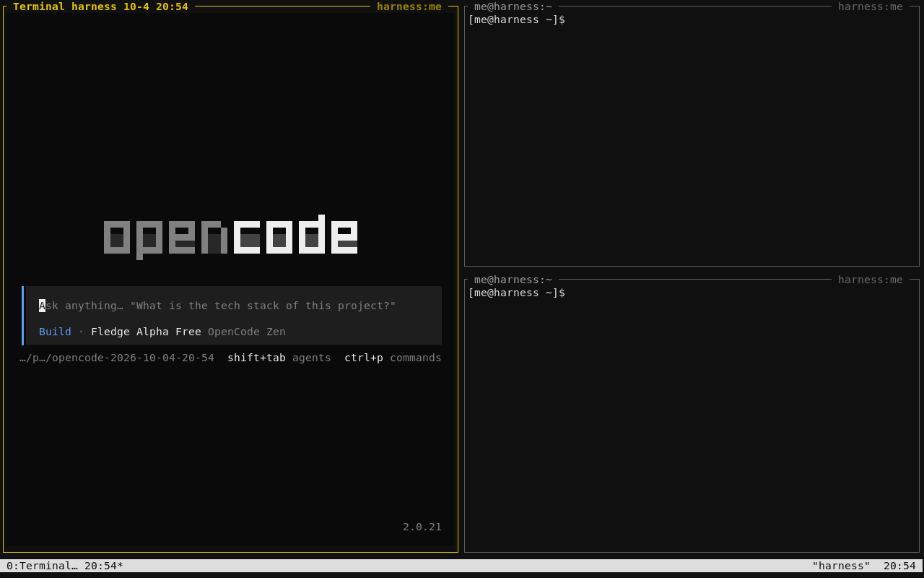Click the "Fledge Alpha Free" model name
The image size is (924, 578).
pos(146,332)
